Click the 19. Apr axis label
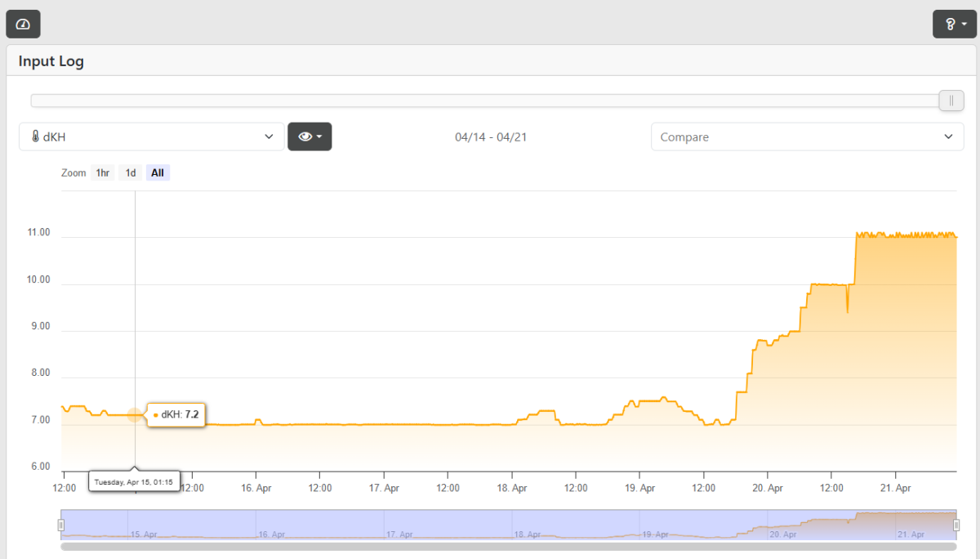This screenshot has width=980, height=559. 639,488
